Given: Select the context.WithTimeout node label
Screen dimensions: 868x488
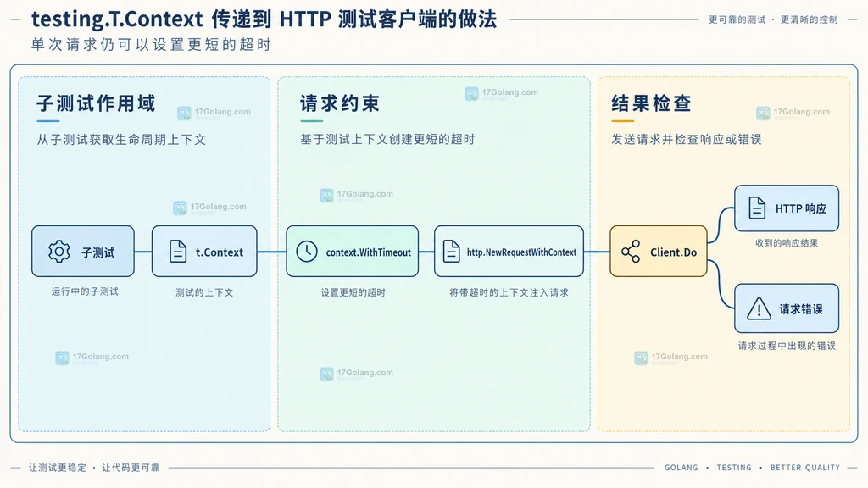Looking at the screenshot, I should point(368,252).
